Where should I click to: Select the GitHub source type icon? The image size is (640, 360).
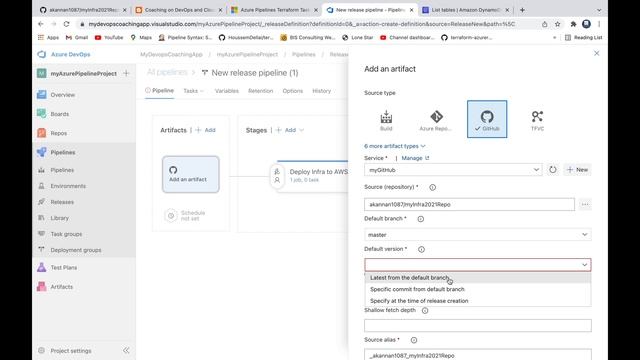[x=487, y=119]
